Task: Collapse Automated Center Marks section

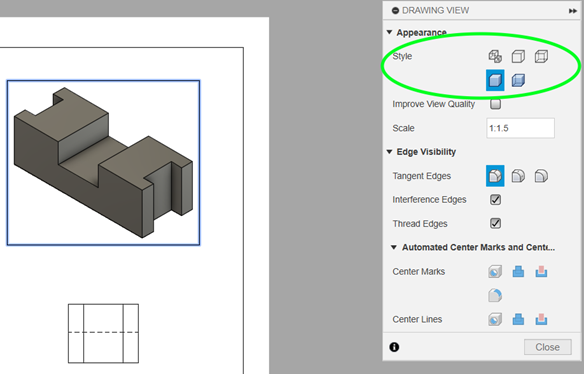Action: click(x=394, y=247)
